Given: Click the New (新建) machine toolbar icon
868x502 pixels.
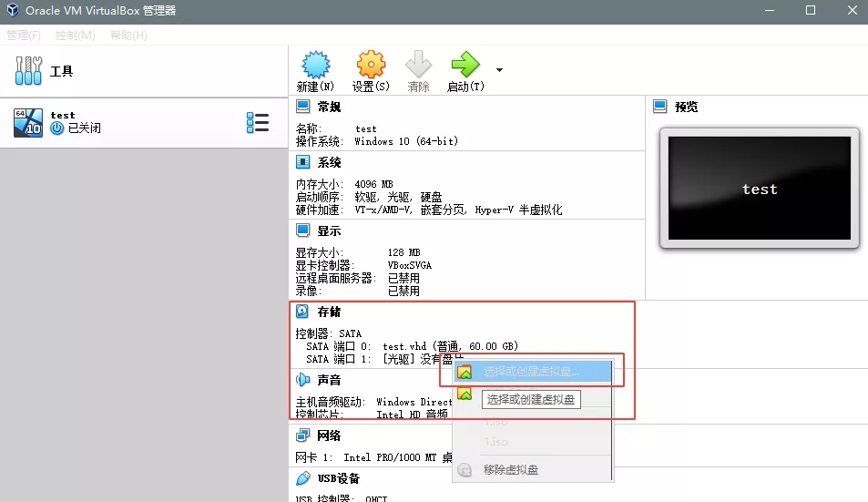Looking at the screenshot, I should click(315, 65).
